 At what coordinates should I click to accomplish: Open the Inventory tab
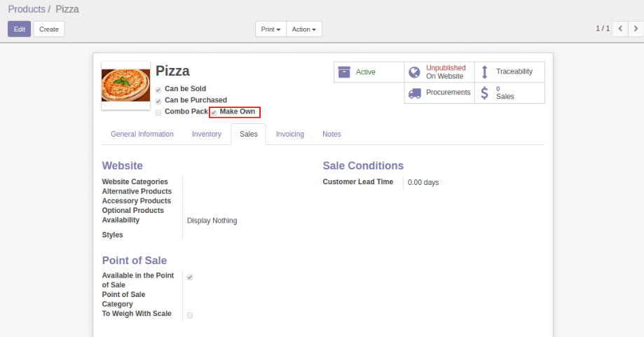207,134
